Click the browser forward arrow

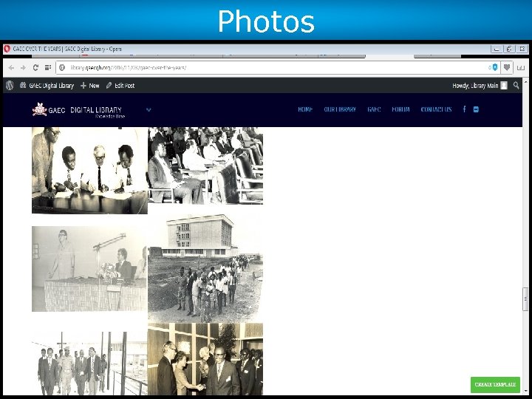click(23, 67)
